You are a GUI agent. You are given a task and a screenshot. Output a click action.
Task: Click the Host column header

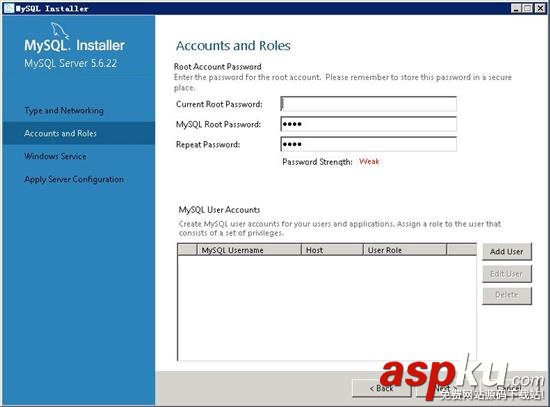point(332,250)
